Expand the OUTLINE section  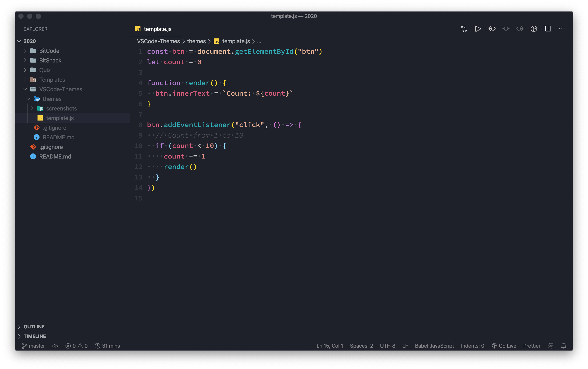pos(34,327)
